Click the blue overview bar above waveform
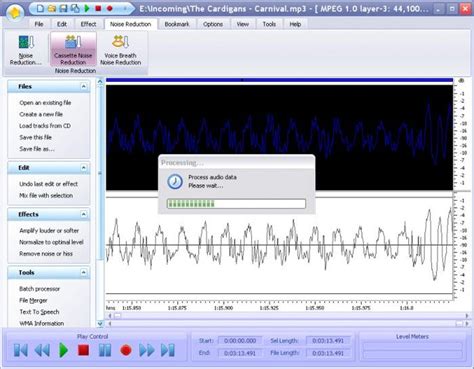This screenshot has width=474, height=369. click(279, 80)
